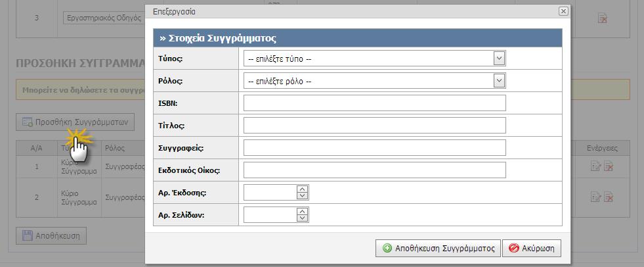This screenshot has height=267, width=644.
Task: Increase Αρ. Έκδοσης with the up arrow
Action: (303, 189)
